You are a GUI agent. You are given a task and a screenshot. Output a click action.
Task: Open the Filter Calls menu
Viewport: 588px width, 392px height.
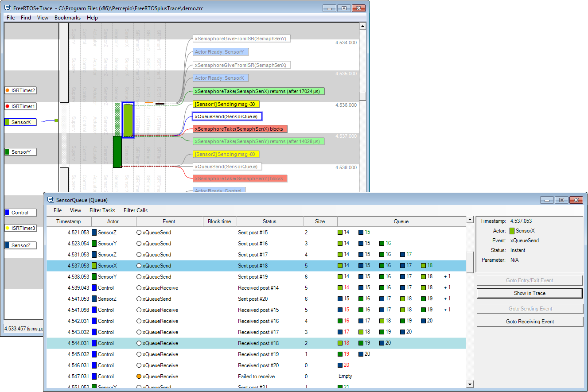(x=136, y=210)
